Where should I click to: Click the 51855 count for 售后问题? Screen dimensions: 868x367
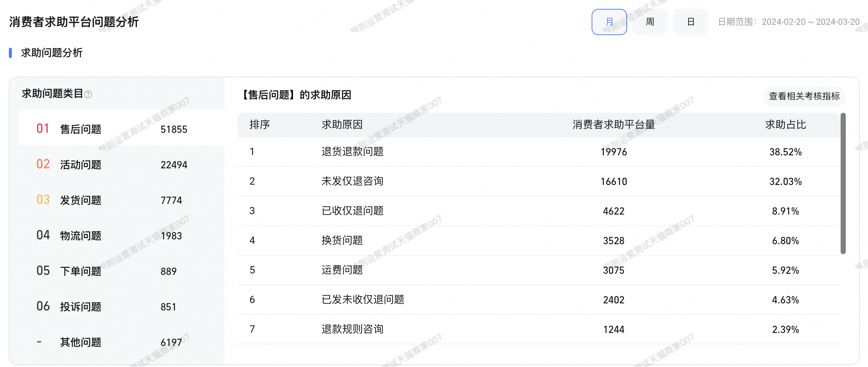point(174,129)
